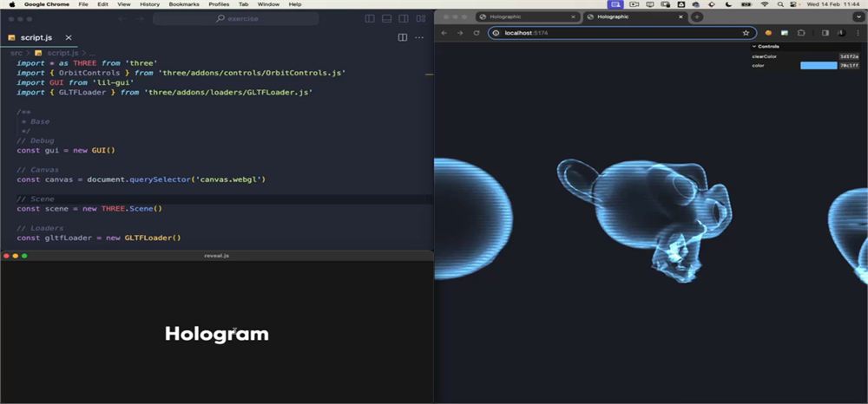Open the View menu
The height and width of the screenshot is (404, 868).
pos(124,3)
